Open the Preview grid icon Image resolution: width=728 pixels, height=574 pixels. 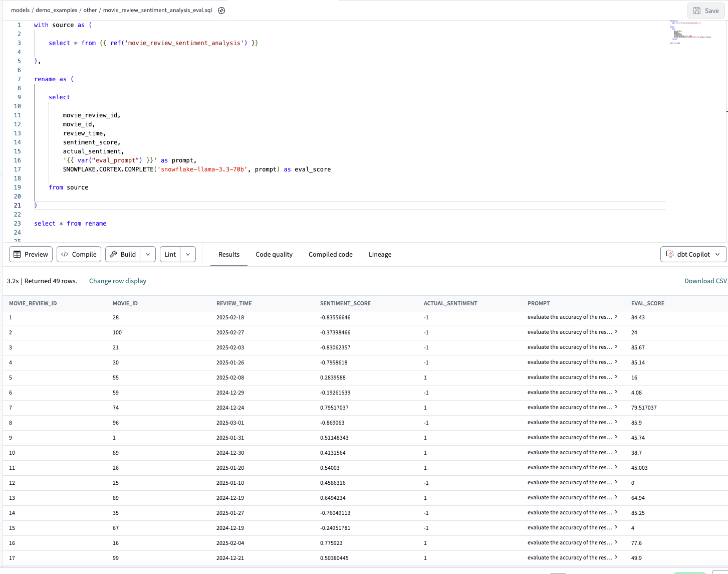tap(17, 254)
